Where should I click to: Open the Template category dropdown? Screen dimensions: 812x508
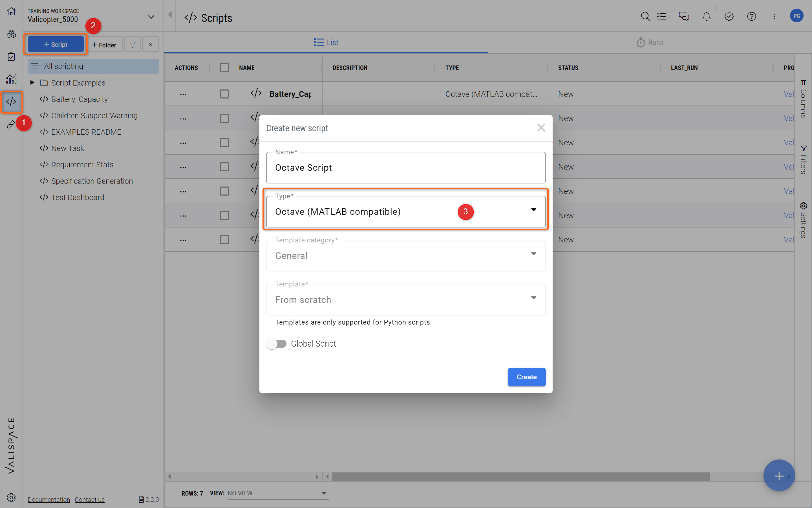tap(406, 255)
